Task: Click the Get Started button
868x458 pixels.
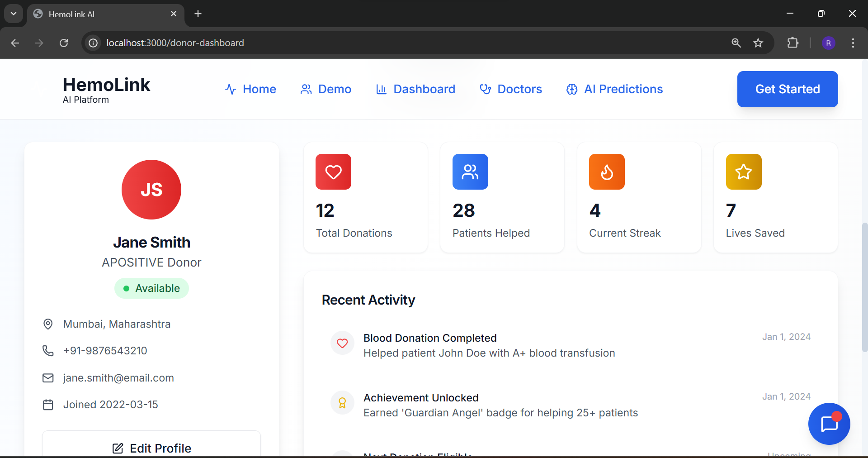Action: [x=787, y=89]
